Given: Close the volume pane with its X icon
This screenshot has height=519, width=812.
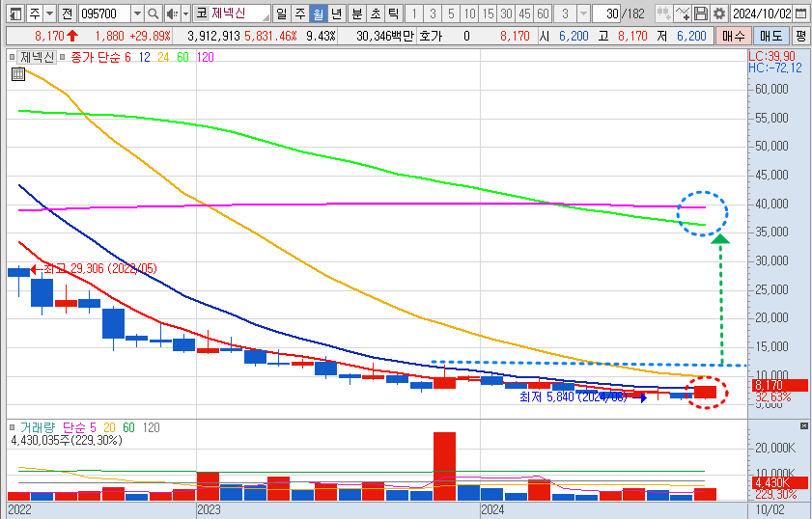Looking at the screenshot, I should pos(803,425).
